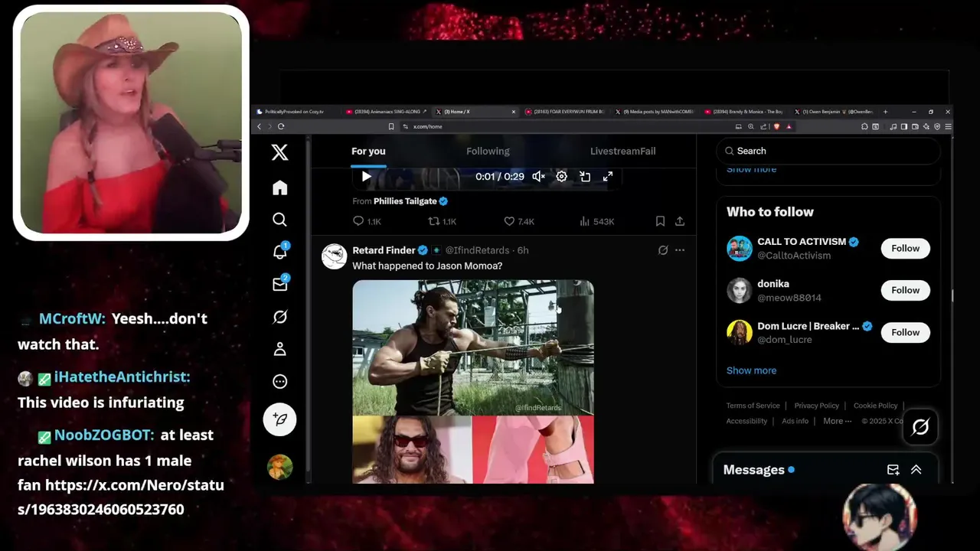
Task: Show more link above Who to follow
Action: [751, 169]
